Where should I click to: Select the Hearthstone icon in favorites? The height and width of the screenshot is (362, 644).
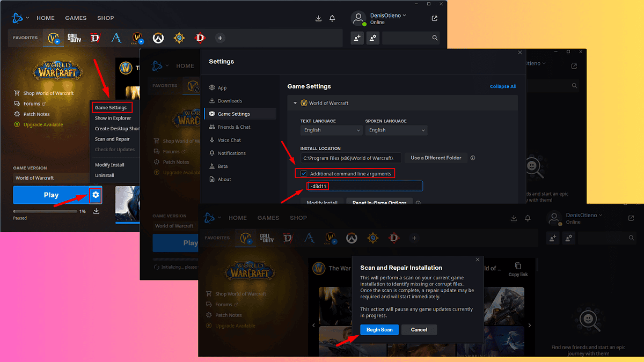179,38
